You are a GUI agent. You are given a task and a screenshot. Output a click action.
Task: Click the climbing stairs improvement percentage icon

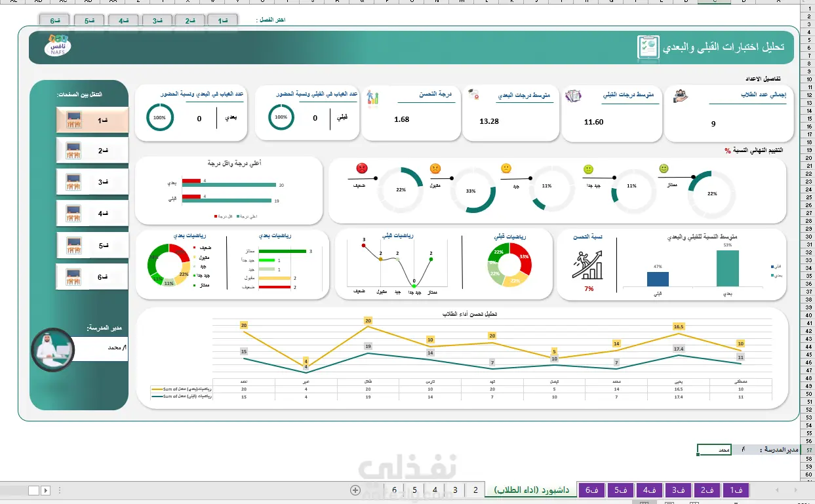pyautogui.click(x=588, y=265)
